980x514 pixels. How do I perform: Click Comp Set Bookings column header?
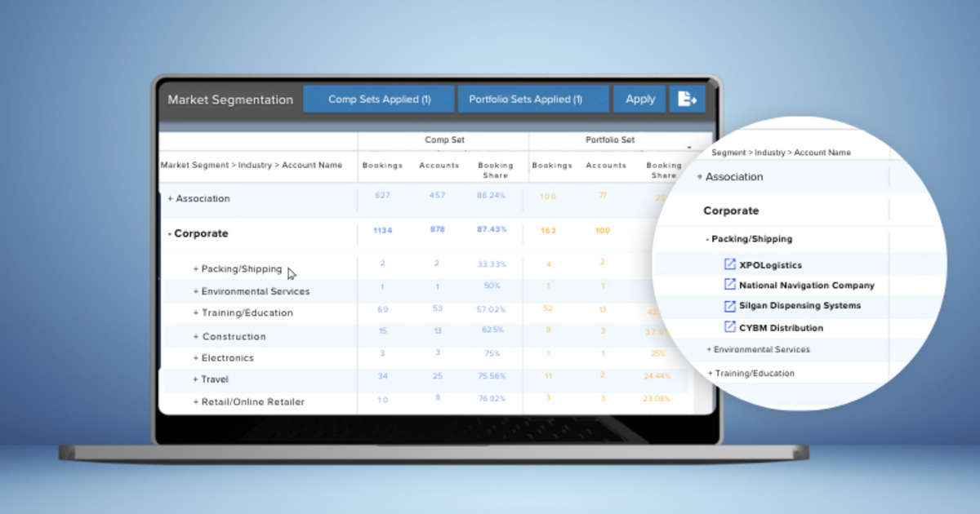(382, 166)
